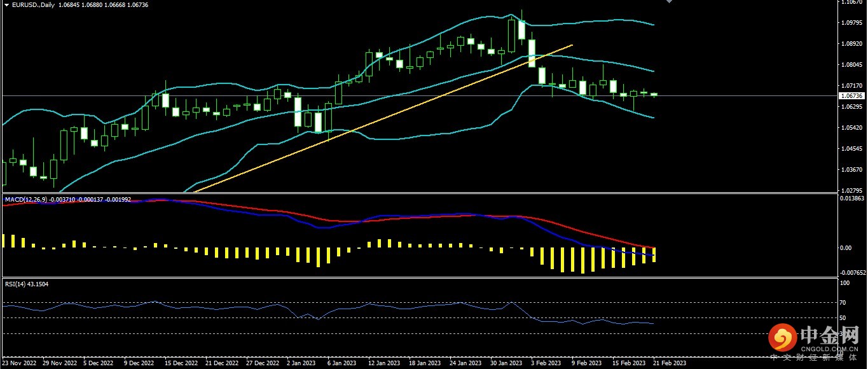Click the chart shift marker at top
Screen dimensions: 868x369
[668, 2]
